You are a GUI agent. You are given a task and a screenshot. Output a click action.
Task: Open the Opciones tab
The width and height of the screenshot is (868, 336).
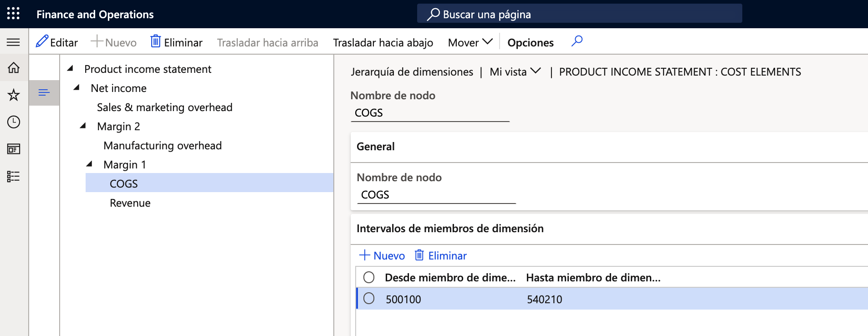[531, 42]
